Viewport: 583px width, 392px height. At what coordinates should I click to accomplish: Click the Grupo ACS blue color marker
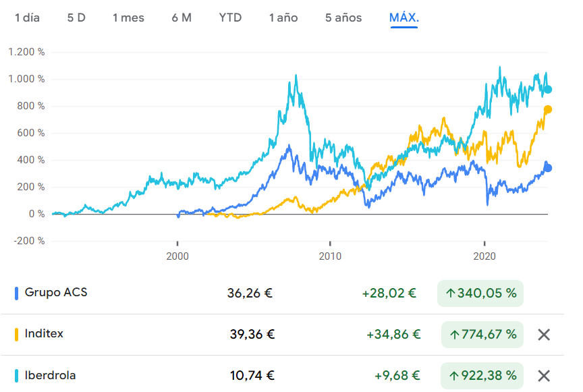[16, 293]
